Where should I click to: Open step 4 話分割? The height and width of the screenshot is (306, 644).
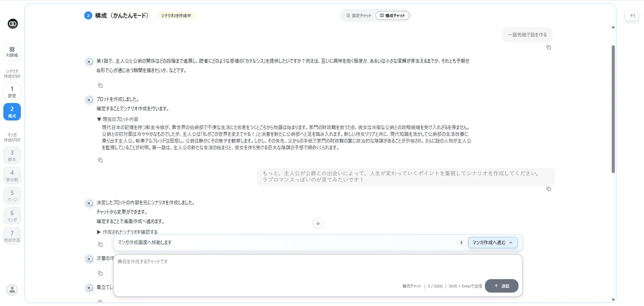pos(12,176)
